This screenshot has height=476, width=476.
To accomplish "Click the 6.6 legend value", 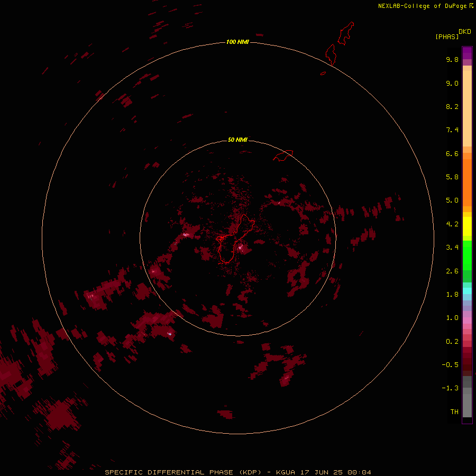I will (x=452, y=153).
